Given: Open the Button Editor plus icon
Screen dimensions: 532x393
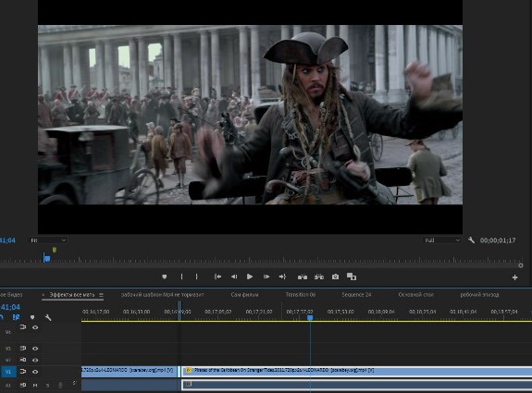Looking at the screenshot, I should click(514, 277).
